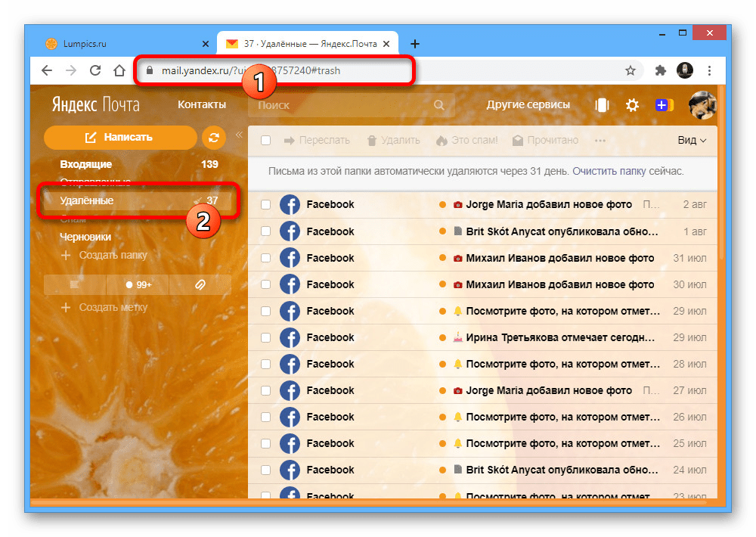The height and width of the screenshot is (537, 756).
Task: Open the Другие сервисы apps grid icon
Action: [601, 105]
